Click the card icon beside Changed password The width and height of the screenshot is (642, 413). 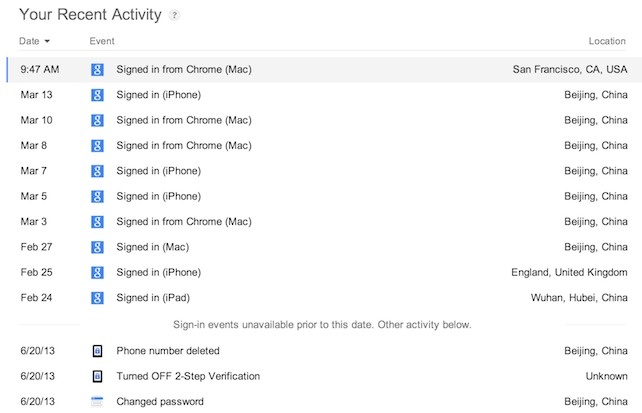[97, 402]
